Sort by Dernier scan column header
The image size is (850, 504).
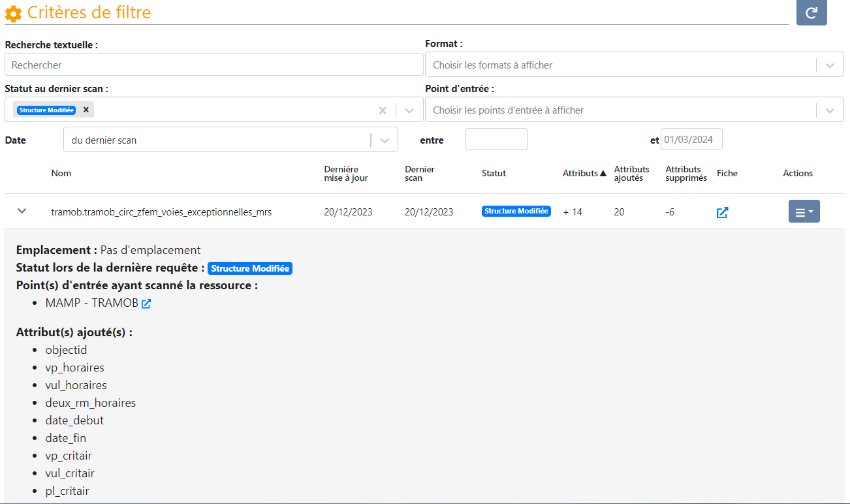click(x=420, y=174)
